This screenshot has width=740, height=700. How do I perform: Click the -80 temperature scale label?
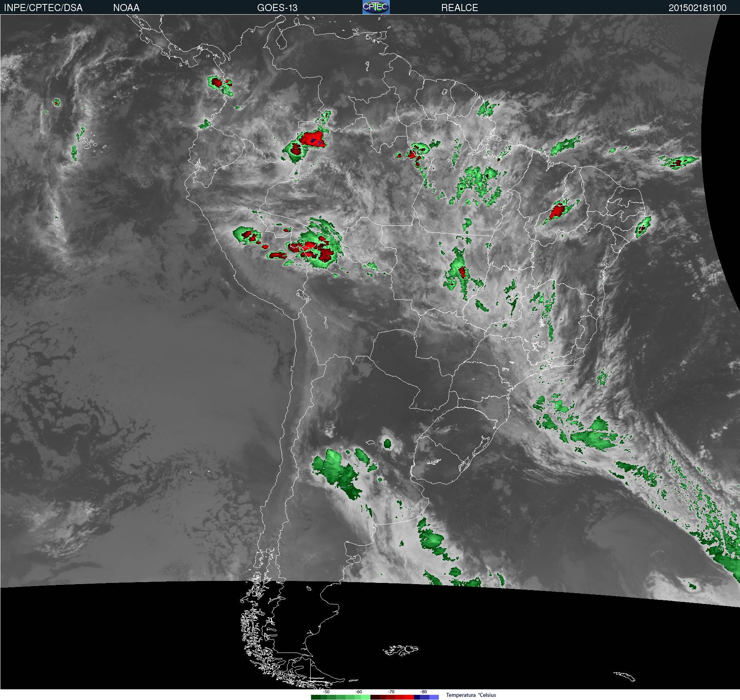point(423,692)
